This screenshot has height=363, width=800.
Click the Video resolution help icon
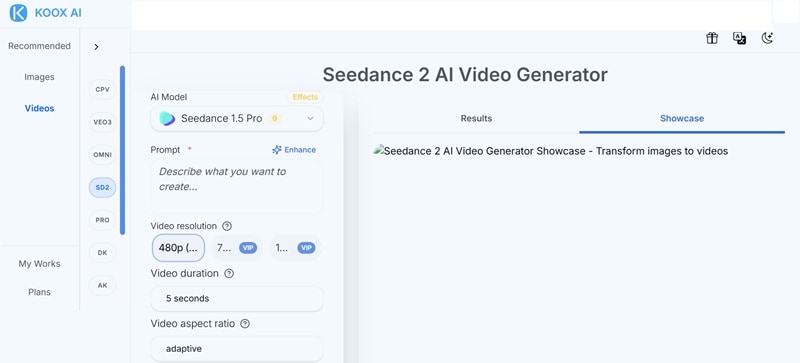click(227, 226)
